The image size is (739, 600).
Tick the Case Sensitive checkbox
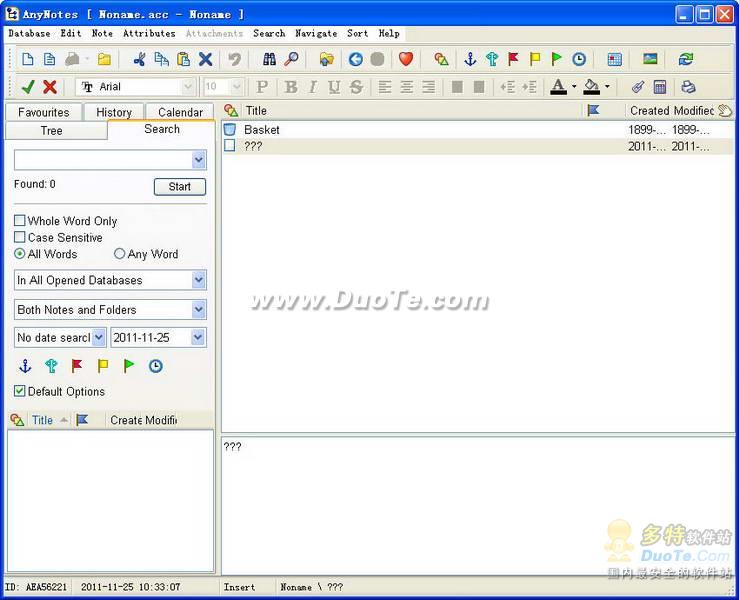[20, 238]
